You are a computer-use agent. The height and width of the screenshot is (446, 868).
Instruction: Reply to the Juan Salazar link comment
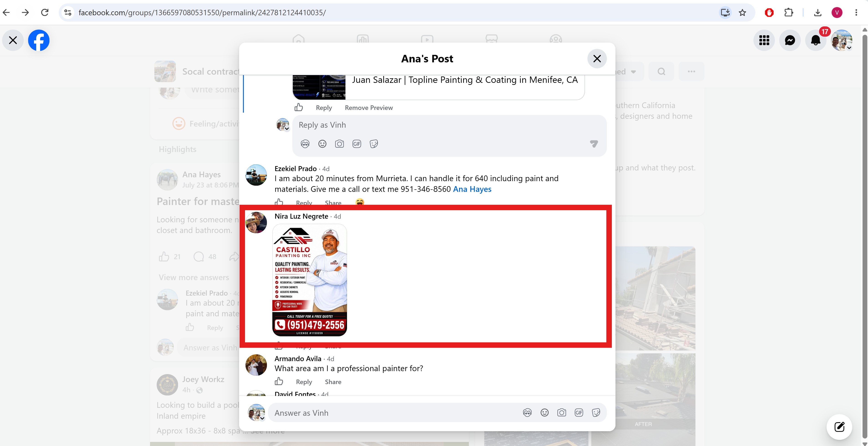(324, 108)
